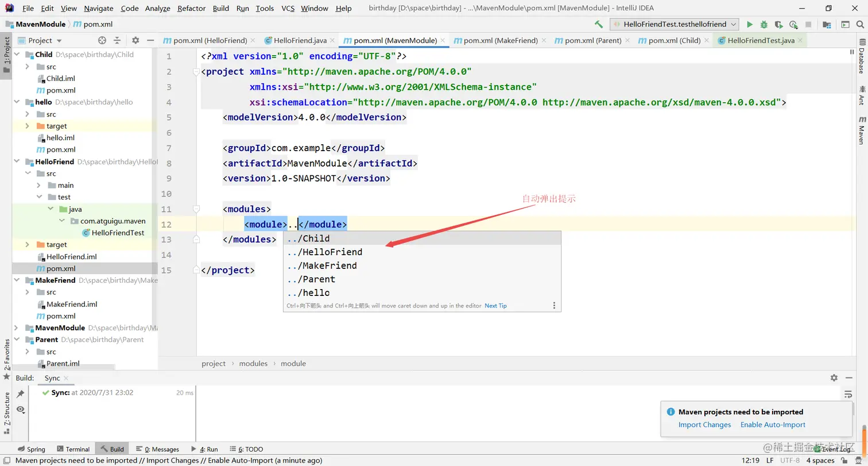Toggle the 4: Run tool window

pyautogui.click(x=204, y=449)
